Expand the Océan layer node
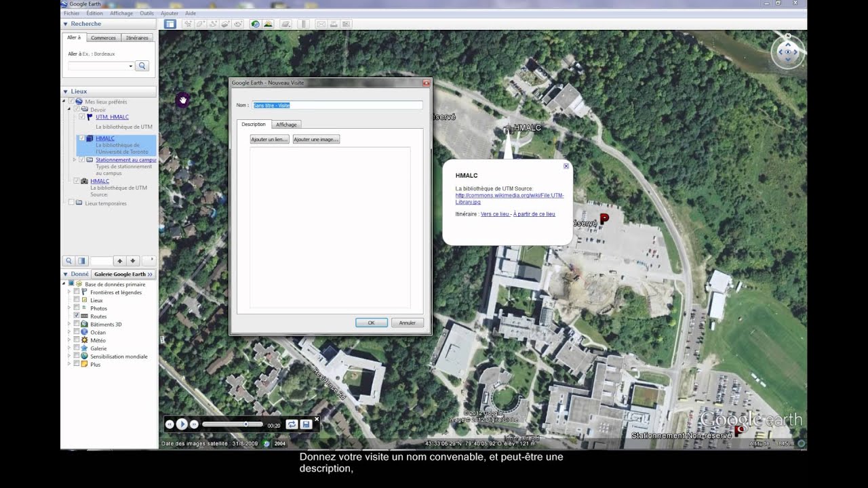This screenshot has width=868, height=488. pyautogui.click(x=69, y=332)
